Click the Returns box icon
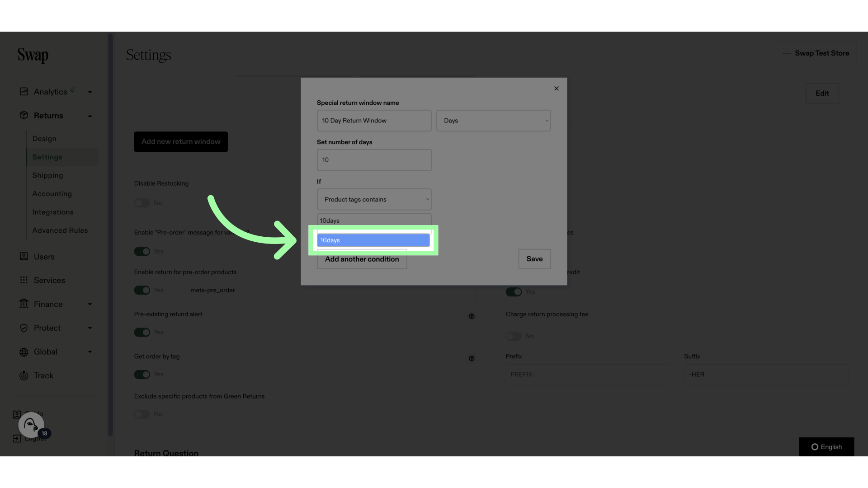Viewport: 868px width, 488px height. pos(24,115)
